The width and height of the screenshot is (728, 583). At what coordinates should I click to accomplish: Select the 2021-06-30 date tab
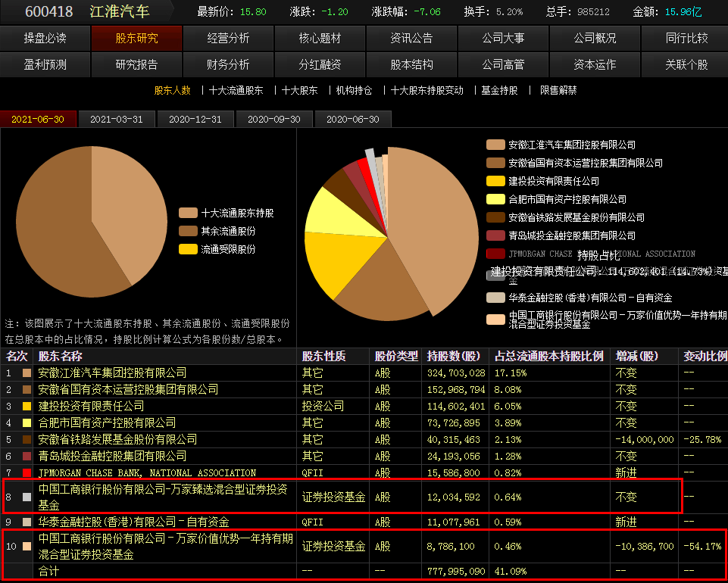(38, 120)
